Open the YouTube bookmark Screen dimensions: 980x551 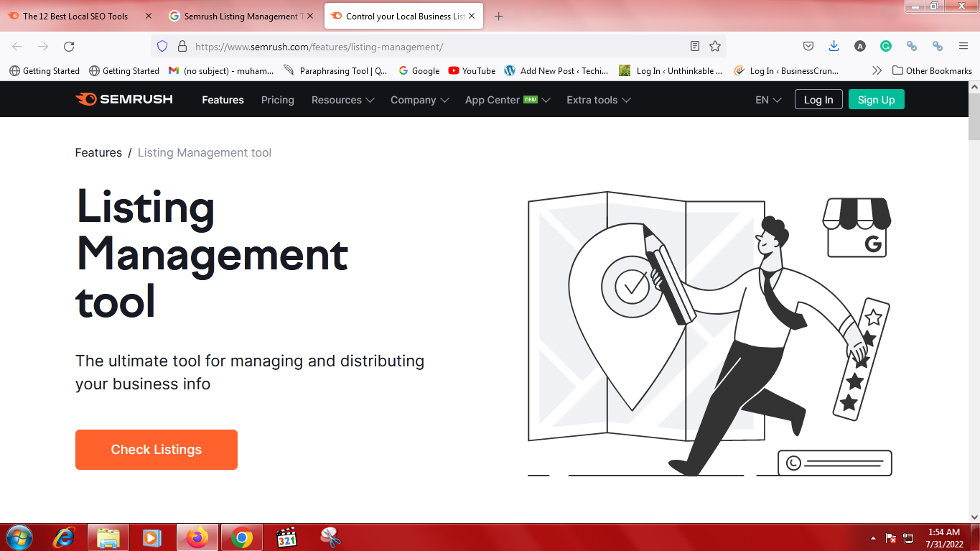[472, 70]
